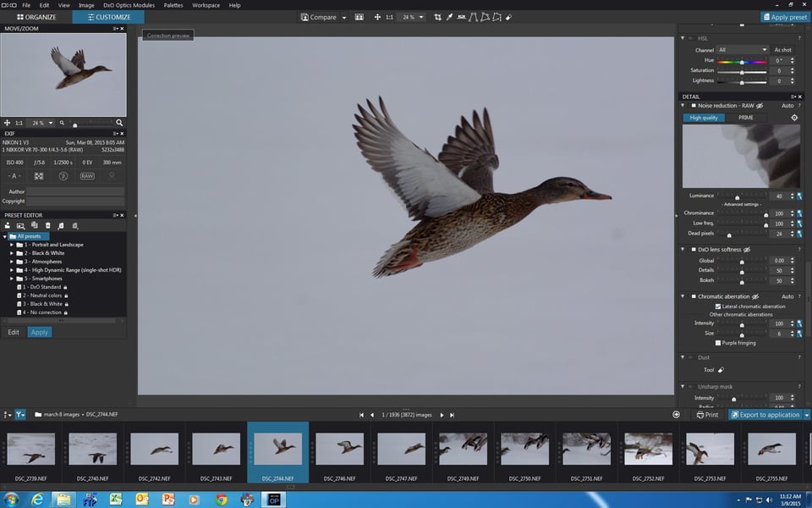Open the Palettes menu
Viewport: 812px width, 508px height.
pyautogui.click(x=173, y=5)
